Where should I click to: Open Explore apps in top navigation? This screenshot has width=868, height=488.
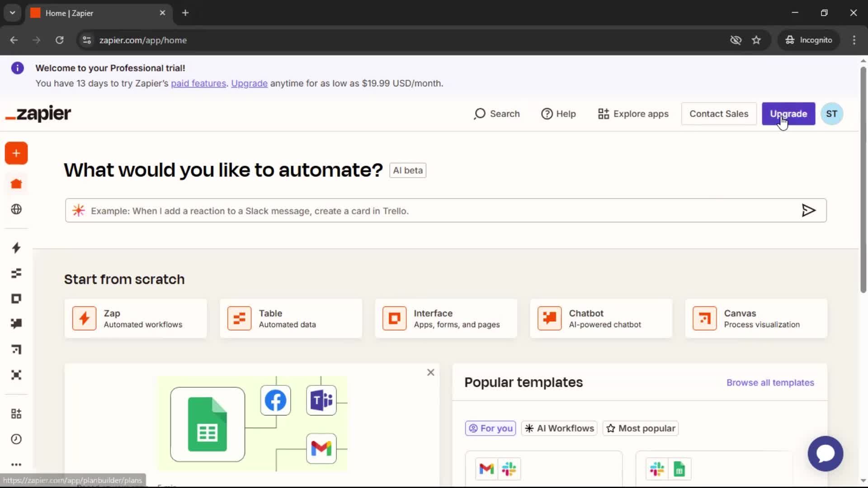pyautogui.click(x=633, y=114)
